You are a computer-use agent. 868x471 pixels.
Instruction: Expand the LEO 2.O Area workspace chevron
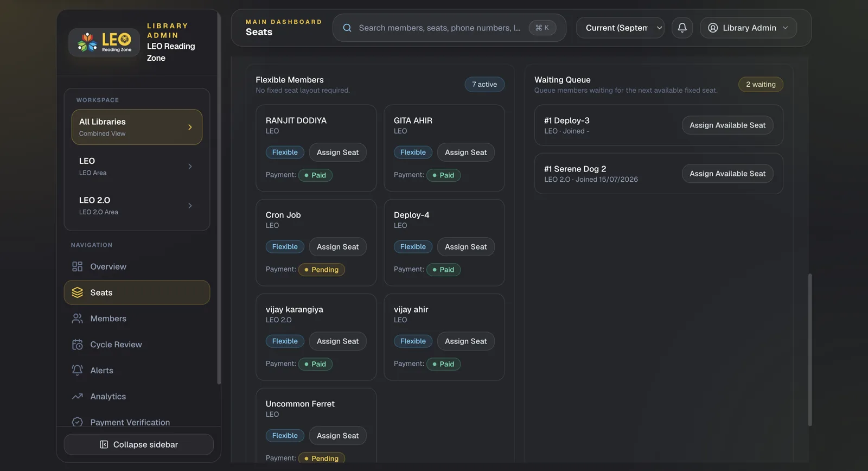190,206
